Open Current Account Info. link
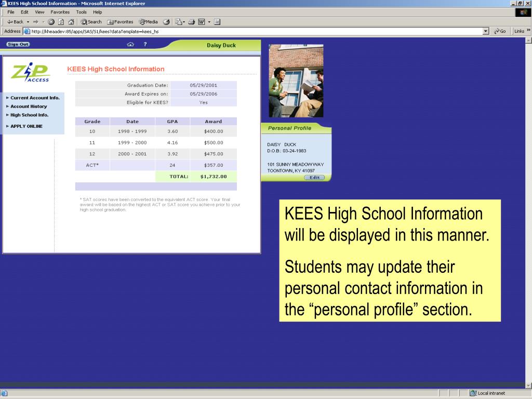Viewport: 532px width, 399px height. point(35,98)
